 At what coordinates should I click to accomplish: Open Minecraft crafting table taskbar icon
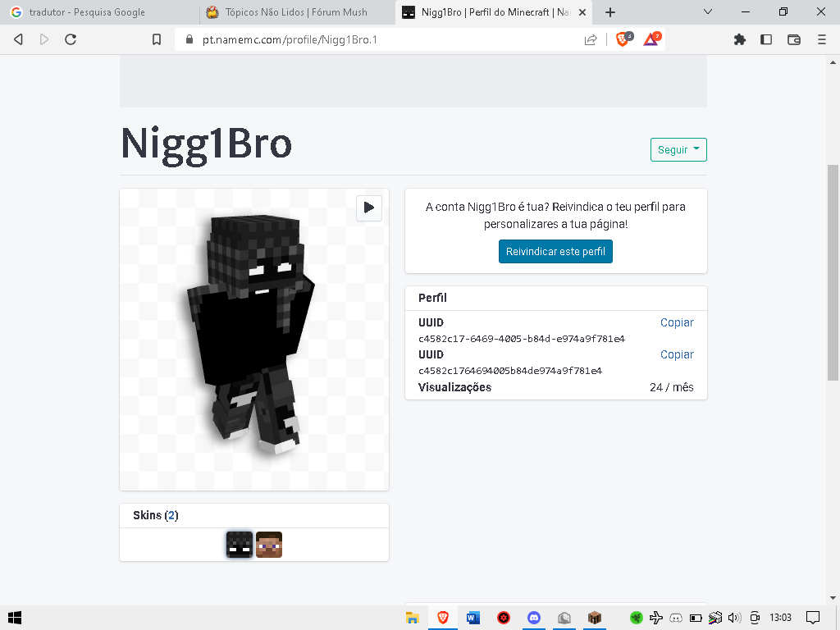pyautogui.click(x=595, y=618)
